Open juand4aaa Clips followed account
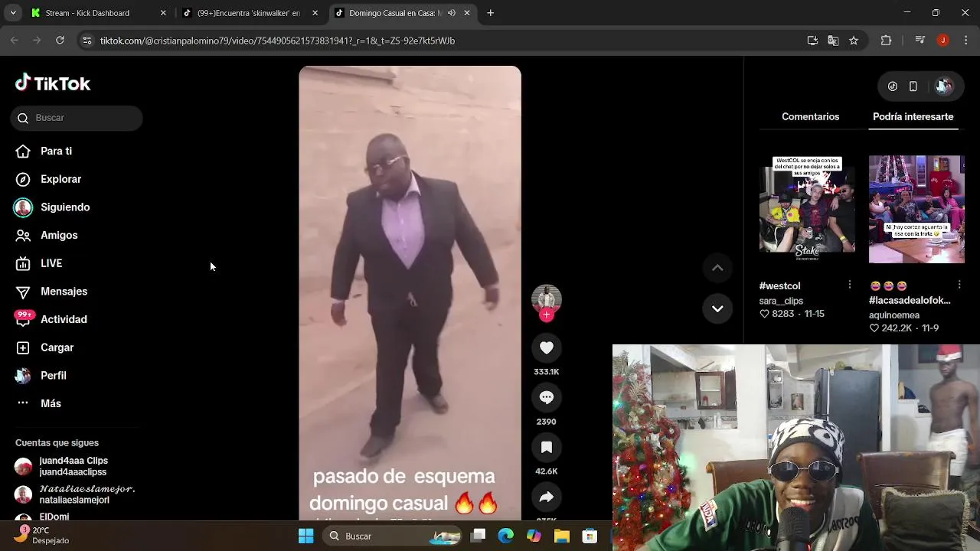This screenshot has width=980, height=551. pyautogui.click(x=73, y=466)
